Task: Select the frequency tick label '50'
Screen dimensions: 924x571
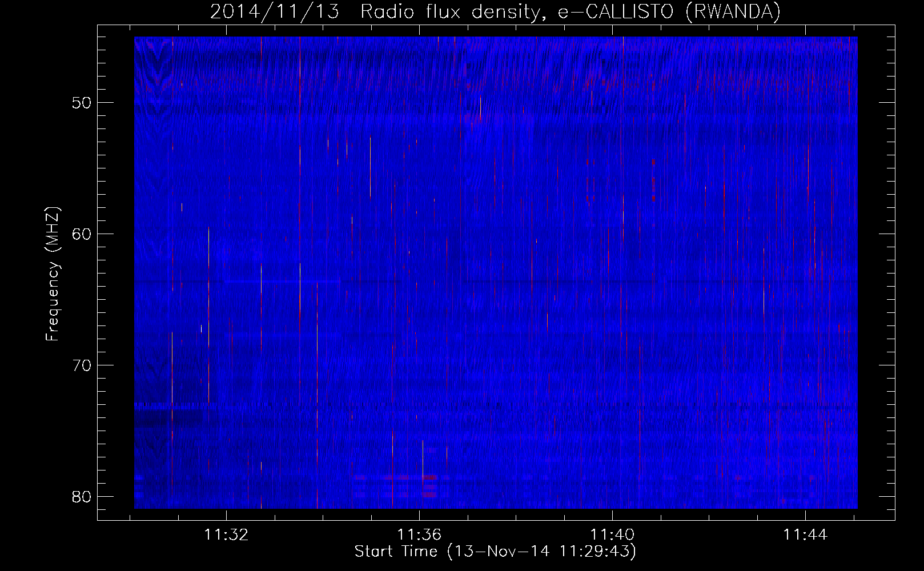Action: pos(82,103)
